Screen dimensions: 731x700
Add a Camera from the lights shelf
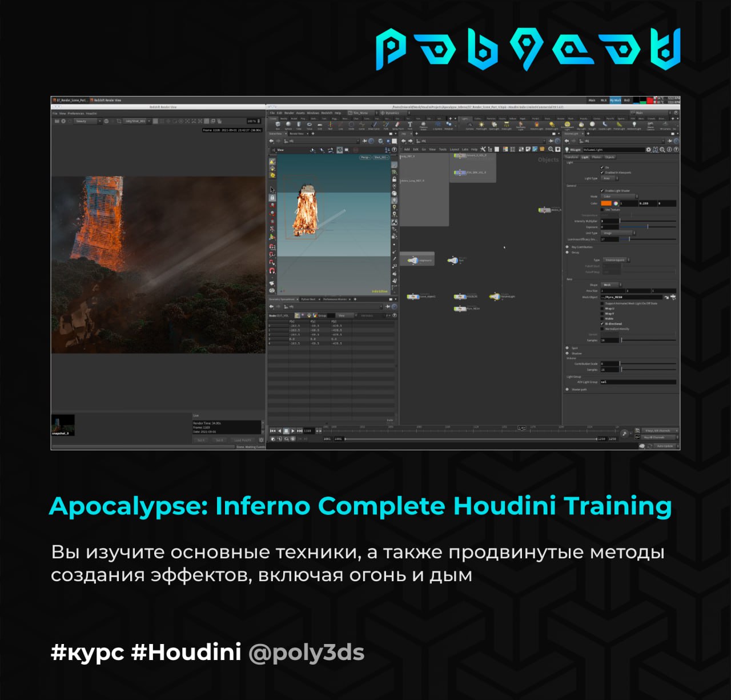[x=469, y=126]
